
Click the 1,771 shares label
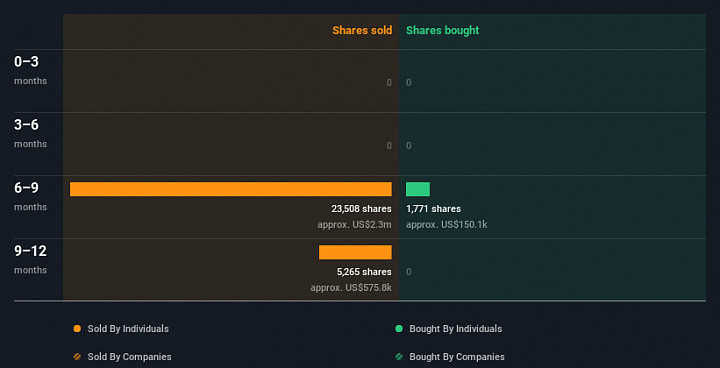point(433,209)
